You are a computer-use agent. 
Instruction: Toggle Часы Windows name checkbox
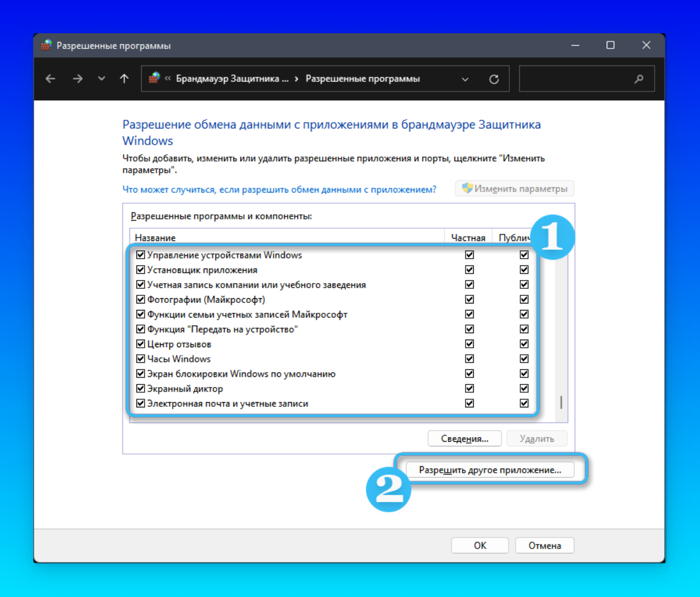(140, 359)
